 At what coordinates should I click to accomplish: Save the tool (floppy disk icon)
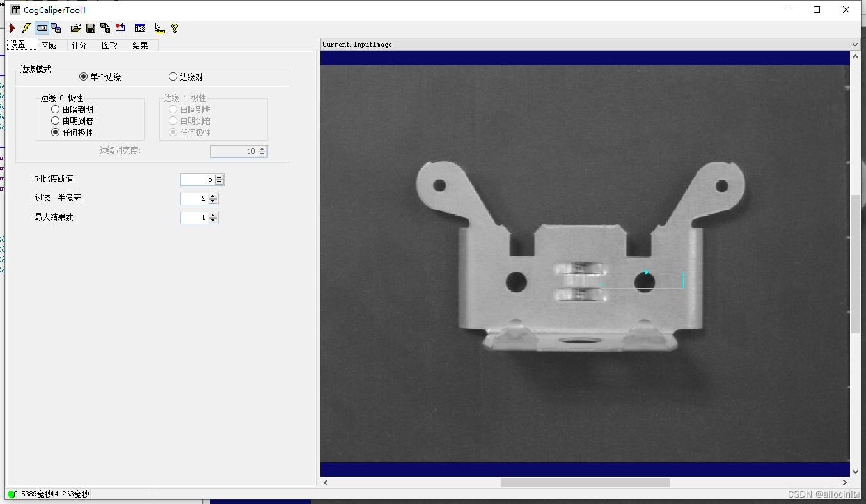pos(91,28)
